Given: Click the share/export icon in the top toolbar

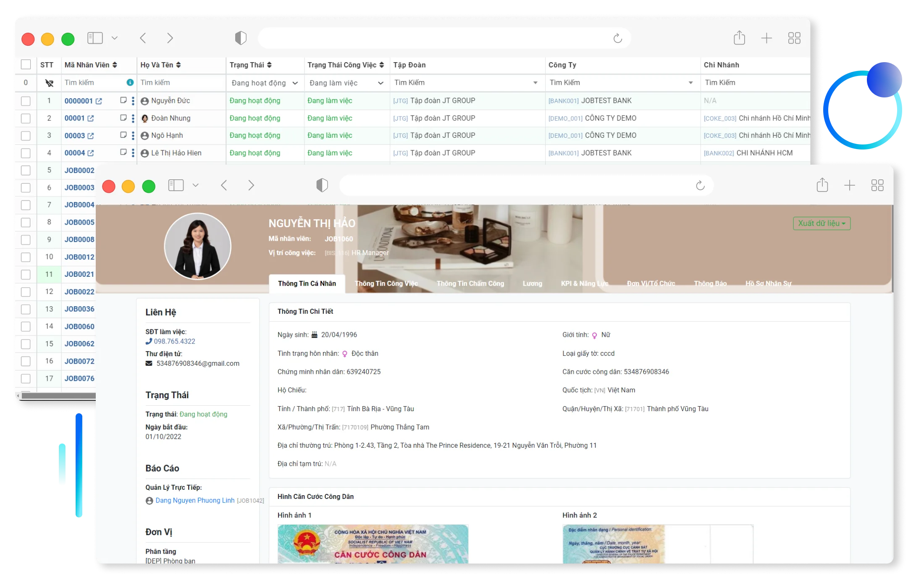Looking at the screenshot, I should (x=739, y=38).
